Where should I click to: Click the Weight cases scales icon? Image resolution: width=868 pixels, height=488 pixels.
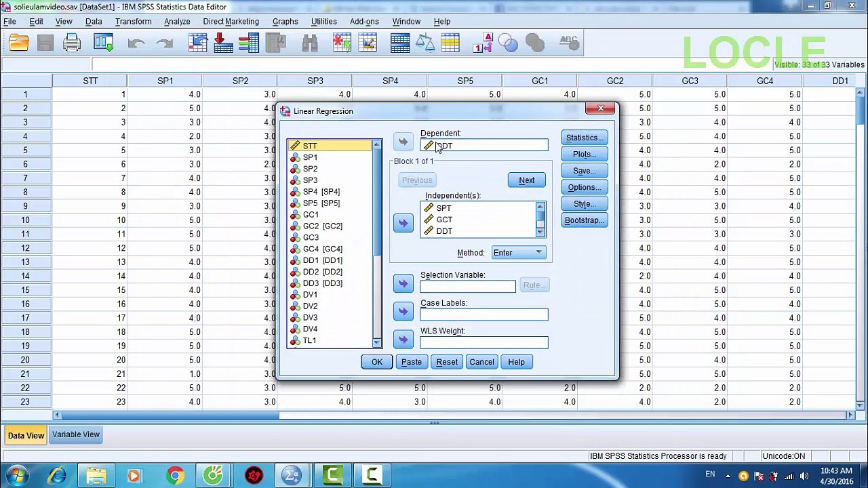[x=425, y=44]
